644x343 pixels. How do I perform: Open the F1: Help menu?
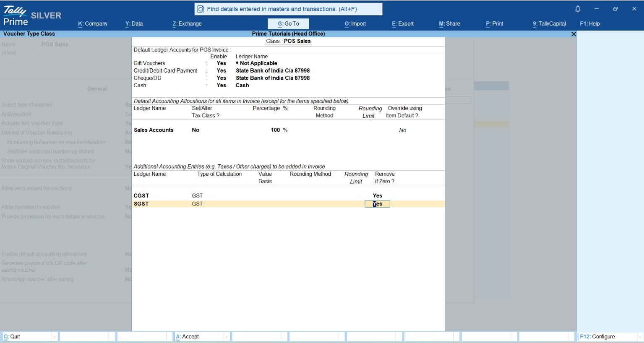pyautogui.click(x=590, y=24)
